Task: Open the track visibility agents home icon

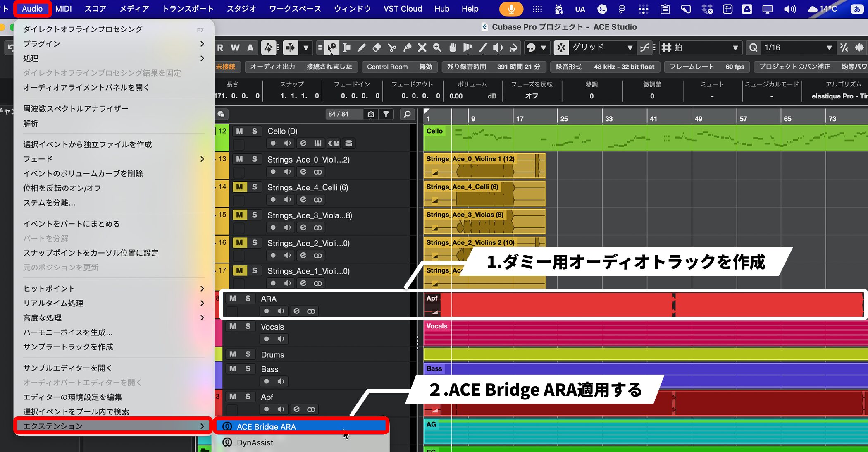Action: coord(371,114)
